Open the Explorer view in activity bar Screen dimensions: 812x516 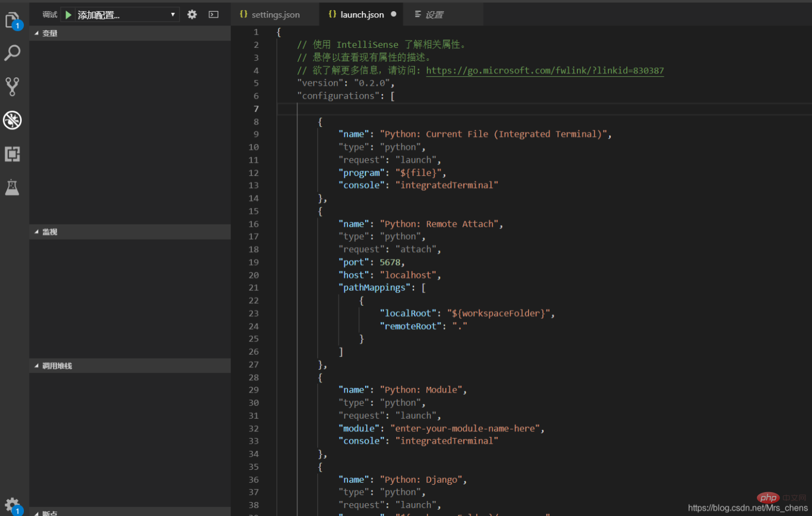[x=12, y=21]
